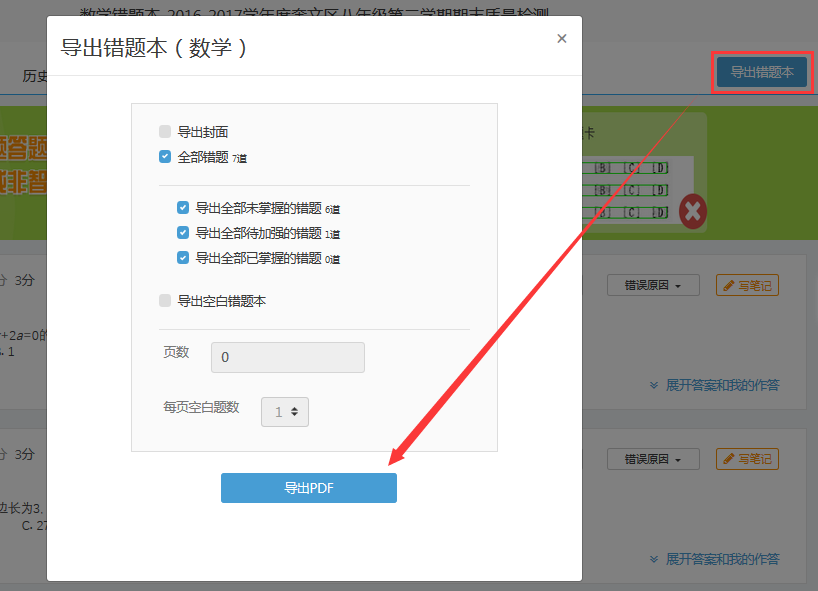Toggle 导出全部未掌握的错题 checkbox
Viewport: 818px width, 591px height.
click(x=183, y=208)
